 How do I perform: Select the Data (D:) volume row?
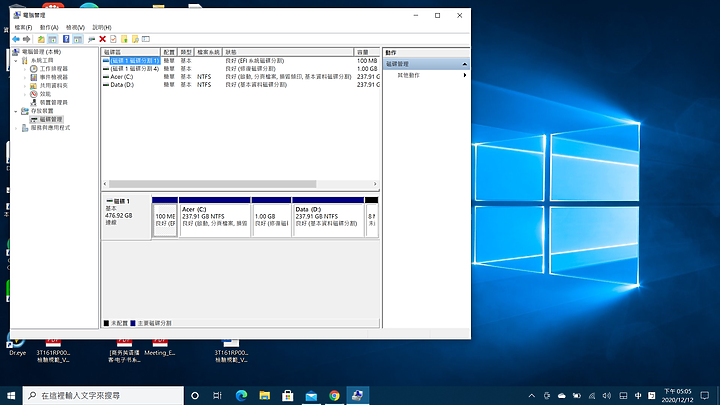(x=241, y=85)
